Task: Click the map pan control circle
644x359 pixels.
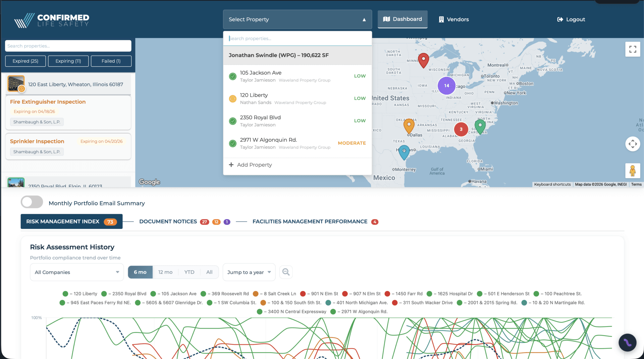Action: [633, 144]
